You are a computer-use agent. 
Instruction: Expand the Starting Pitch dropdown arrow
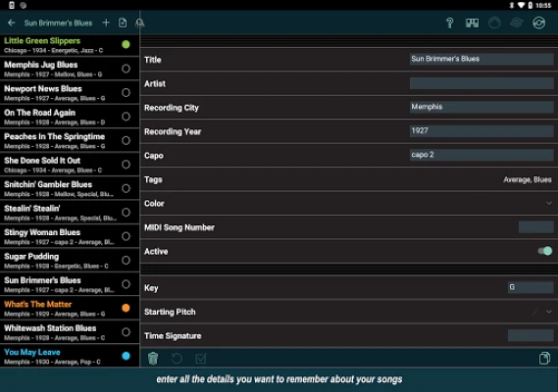pos(548,312)
